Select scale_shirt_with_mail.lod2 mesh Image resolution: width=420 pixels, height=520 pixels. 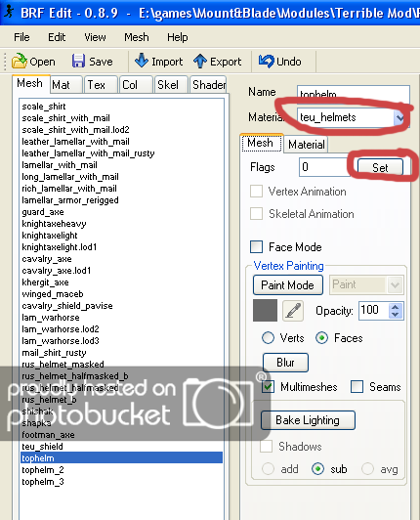click(75, 130)
